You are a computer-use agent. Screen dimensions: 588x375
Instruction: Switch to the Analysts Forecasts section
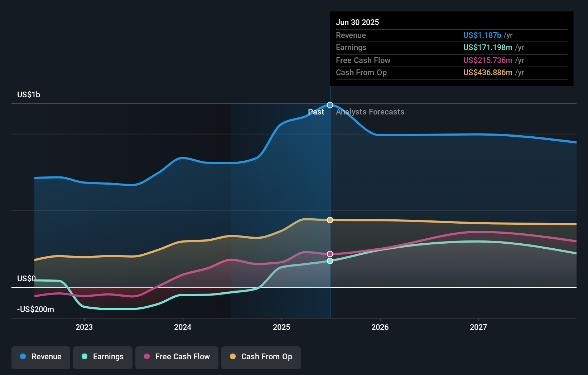(370, 112)
